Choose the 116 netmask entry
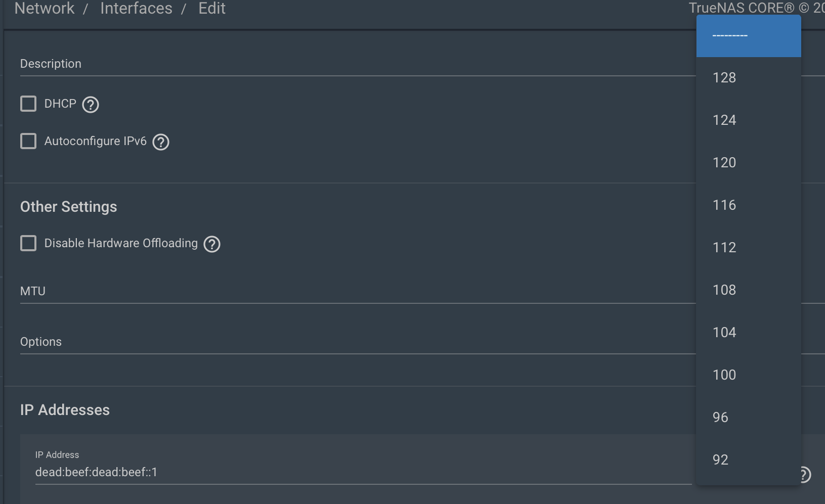This screenshot has width=825, height=504. point(749,205)
